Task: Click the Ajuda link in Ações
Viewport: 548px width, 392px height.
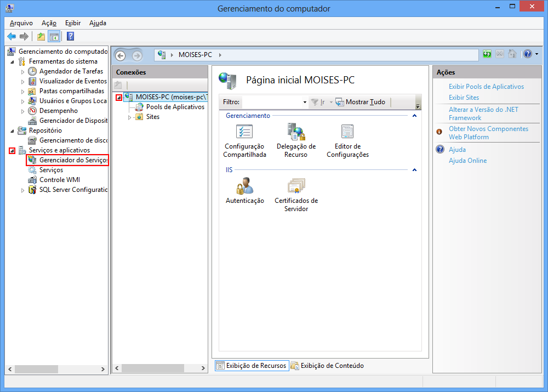Action: point(457,150)
